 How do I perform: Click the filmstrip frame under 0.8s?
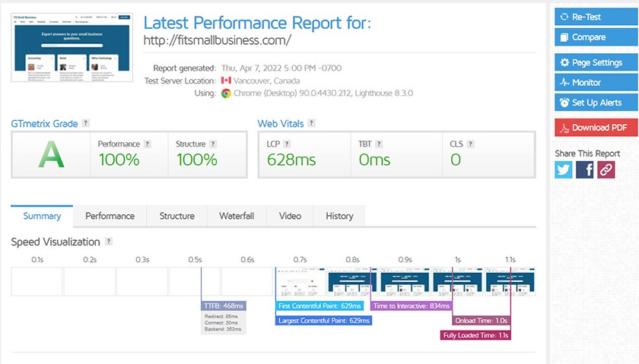[x=353, y=281]
